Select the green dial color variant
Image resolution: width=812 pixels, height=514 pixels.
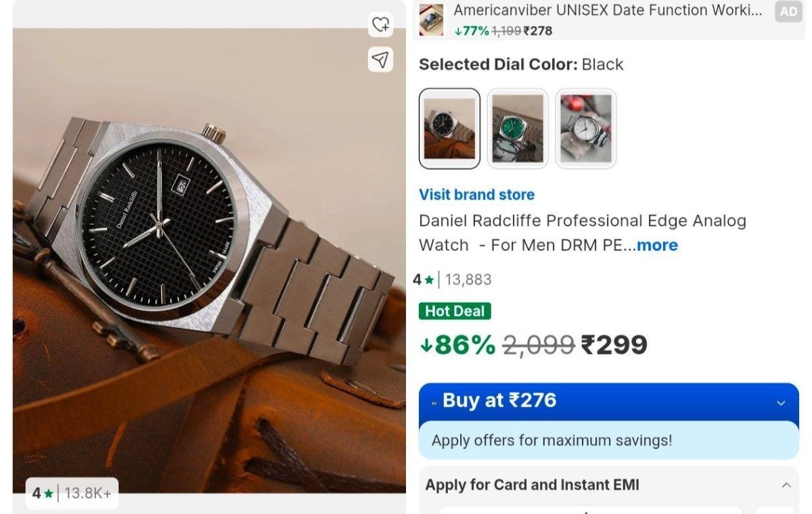click(518, 128)
